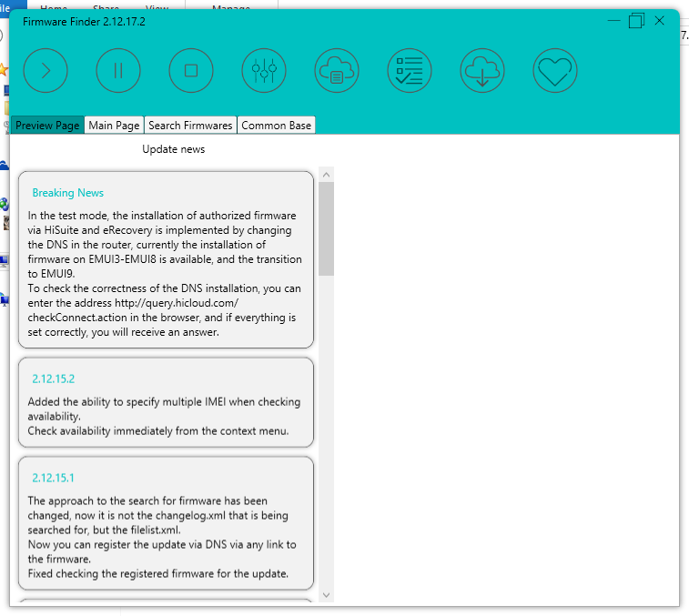Click the news list scrollbar thumb

(326, 227)
